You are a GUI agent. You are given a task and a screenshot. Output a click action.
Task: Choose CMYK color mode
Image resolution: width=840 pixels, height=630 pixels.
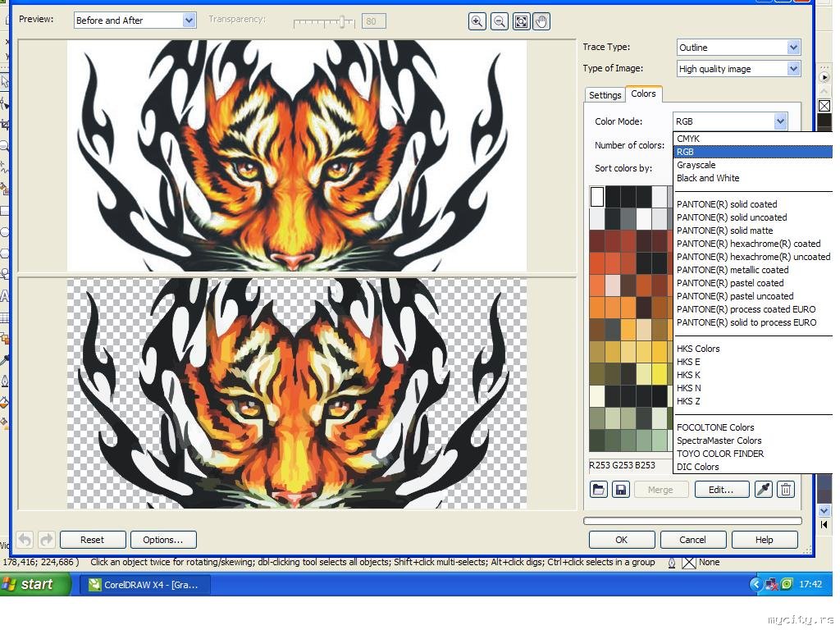pos(753,138)
